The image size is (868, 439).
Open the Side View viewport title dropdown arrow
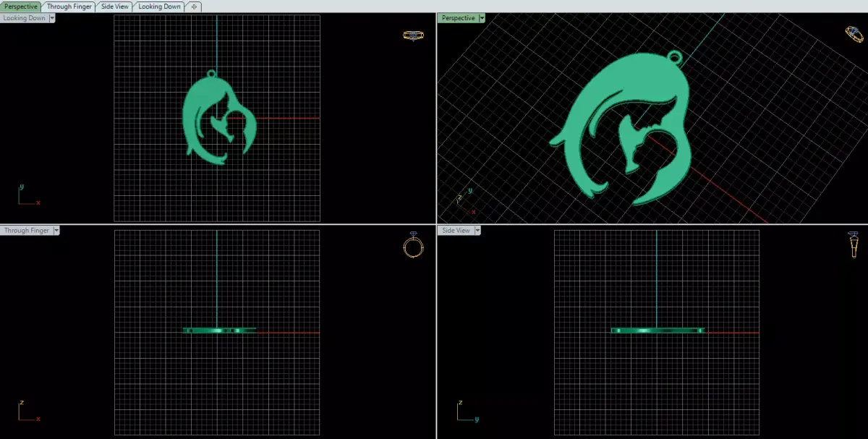pyautogui.click(x=477, y=231)
